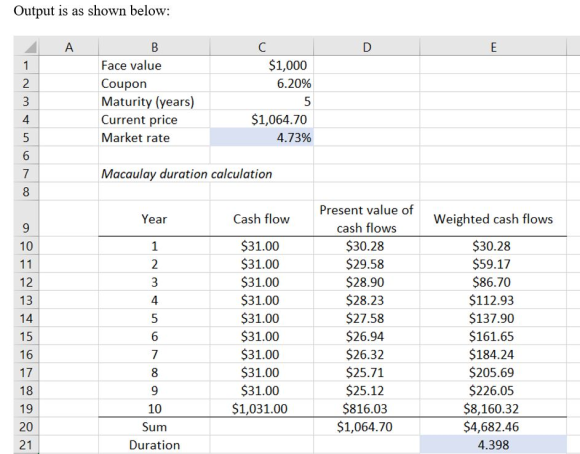580x454 pixels.
Task: Click the Sum label cell
Action: click(x=154, y=427)
